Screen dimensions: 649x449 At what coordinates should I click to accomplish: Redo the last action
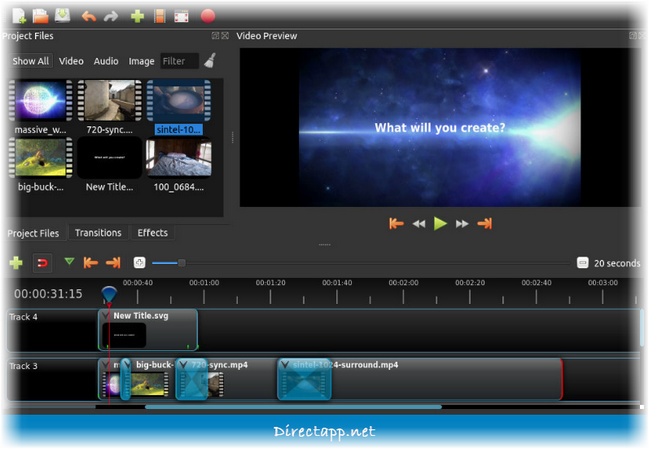click(x=111, y=17)
